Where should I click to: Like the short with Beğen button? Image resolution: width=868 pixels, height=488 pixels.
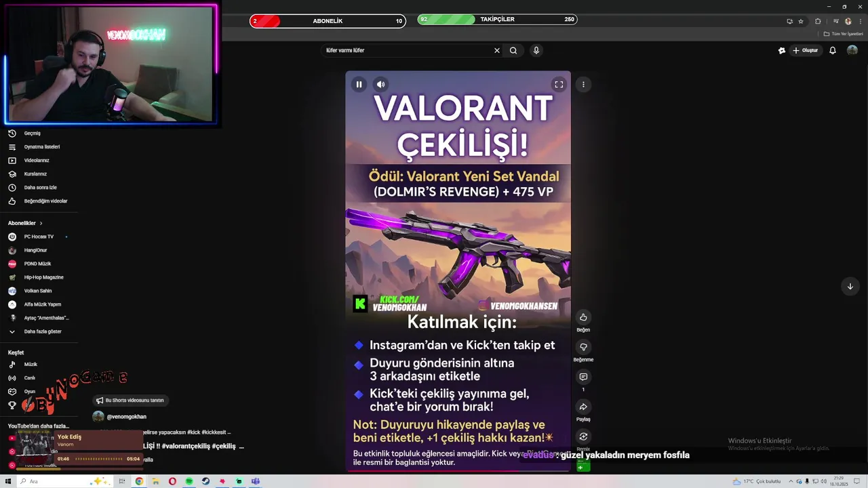(x=583, y=317)
